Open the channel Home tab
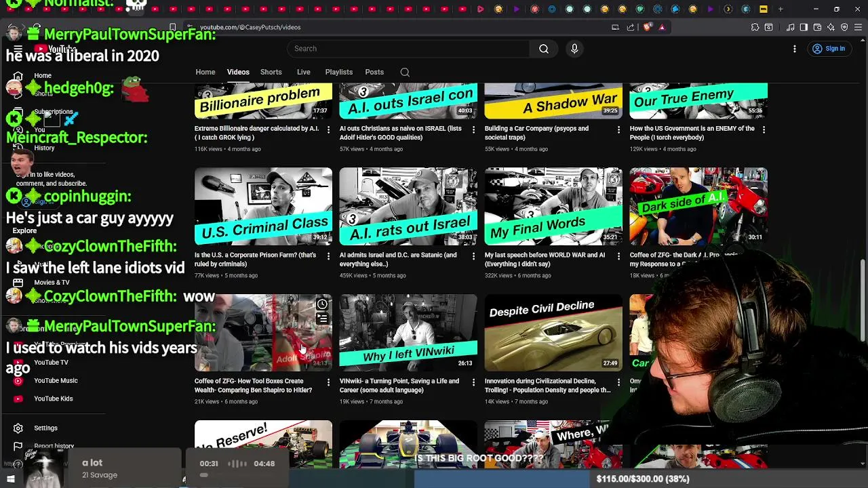This screenshot has height=488, width=868. pos(205,72)
